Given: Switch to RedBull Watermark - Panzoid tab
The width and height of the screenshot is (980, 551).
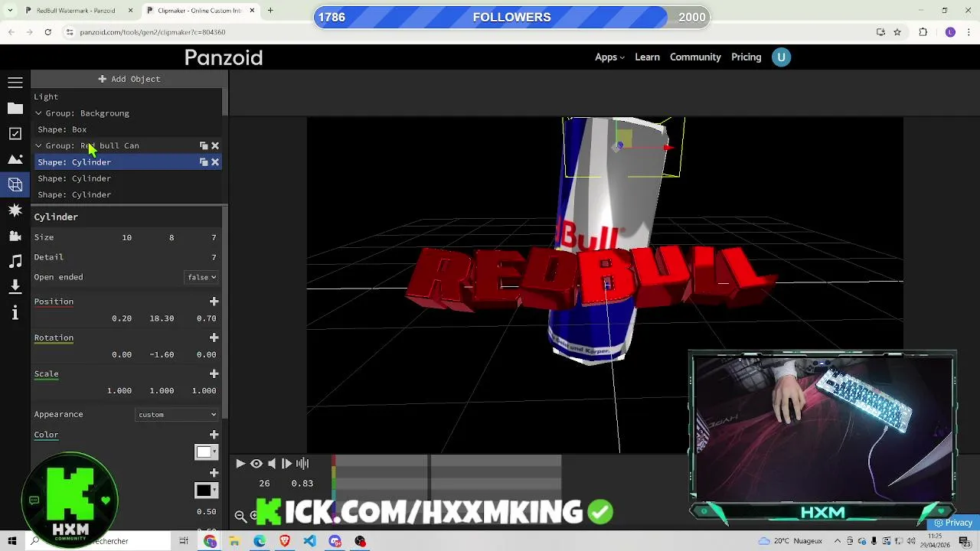Looking at the screenshot, I should click(80, 11).
